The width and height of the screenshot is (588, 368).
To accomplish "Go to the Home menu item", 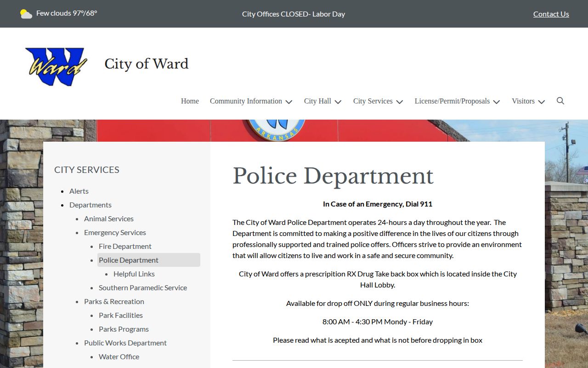I will [x=190, y=101].
